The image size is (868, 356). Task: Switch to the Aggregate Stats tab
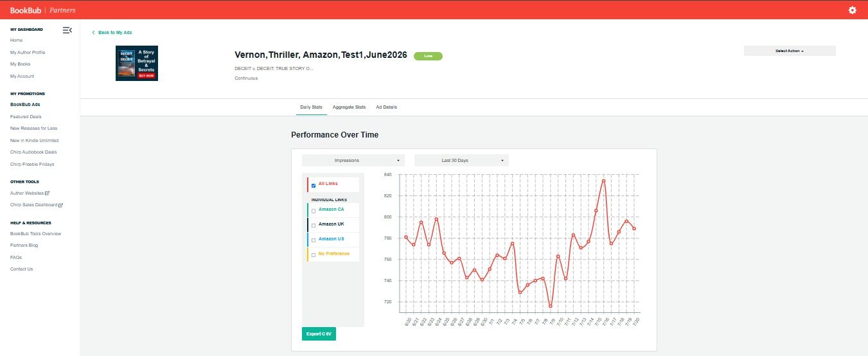[x=349, y=107]
